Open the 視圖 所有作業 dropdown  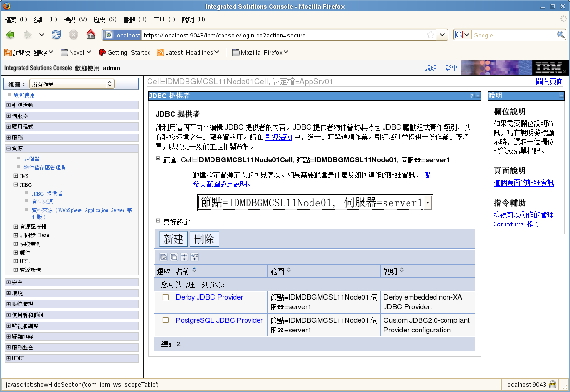[x=72, y=84]
